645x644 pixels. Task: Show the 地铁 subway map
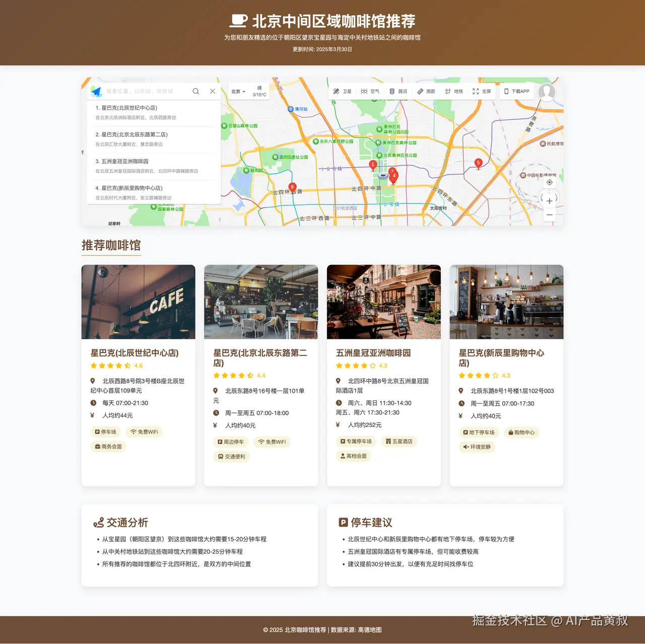pyautogui.click(x=454, y=92)
